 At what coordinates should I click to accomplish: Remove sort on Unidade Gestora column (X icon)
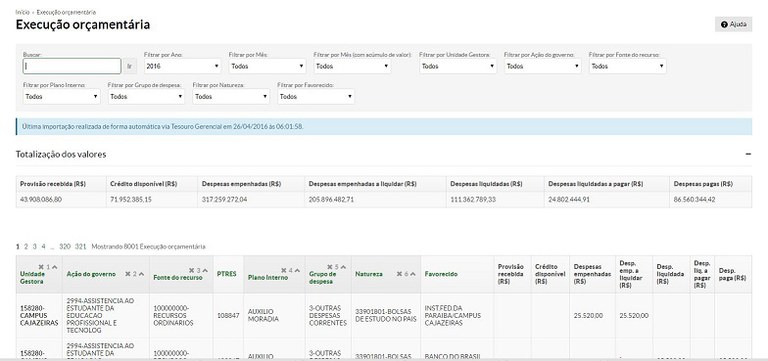tap(41, 267)
